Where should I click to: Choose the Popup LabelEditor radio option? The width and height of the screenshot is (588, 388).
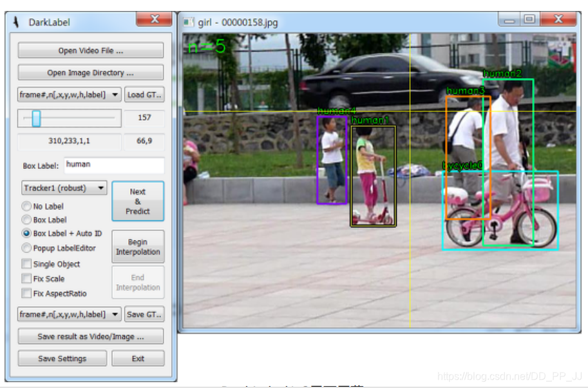click(x=26, y=248)
